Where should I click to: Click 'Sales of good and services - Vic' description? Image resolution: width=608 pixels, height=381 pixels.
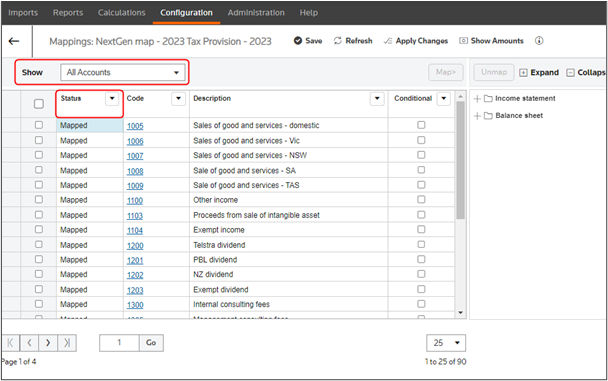[247, 140]
